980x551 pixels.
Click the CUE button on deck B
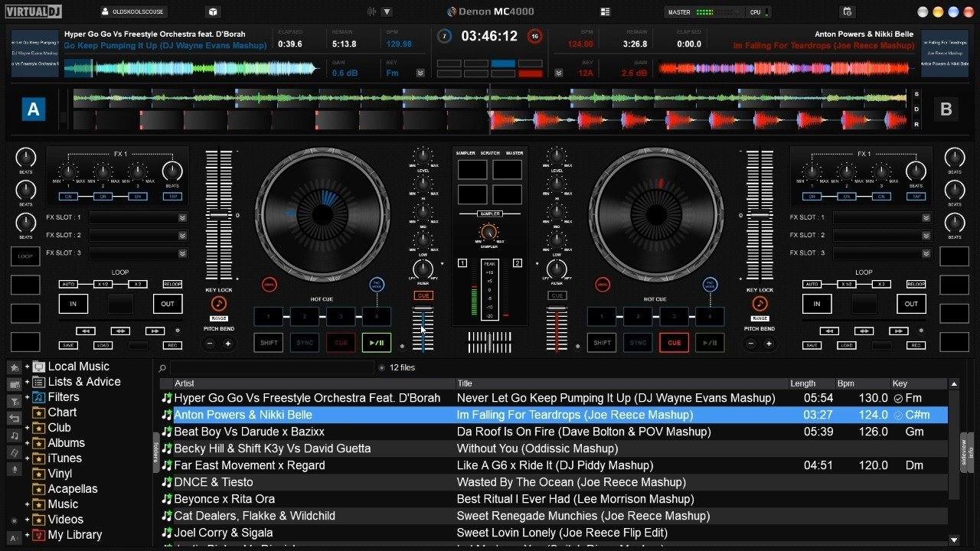tap(675, 343)
